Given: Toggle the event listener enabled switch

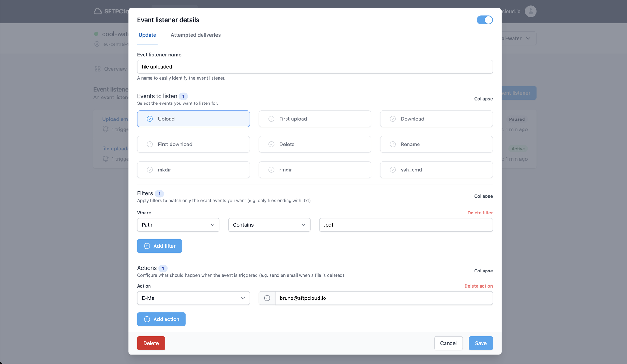Looking at the screenshot, I should pyautogui.click(x=484, y=19).
